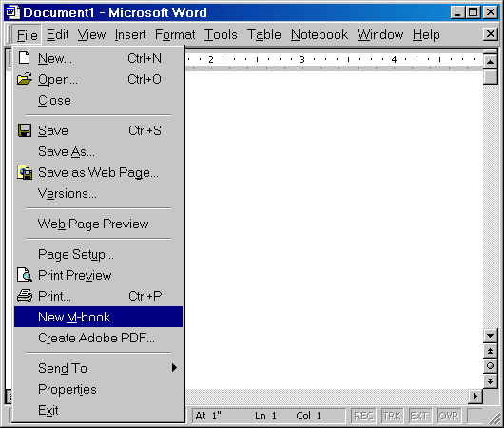Click the printer icon next to Print

[x=25, y=296]
